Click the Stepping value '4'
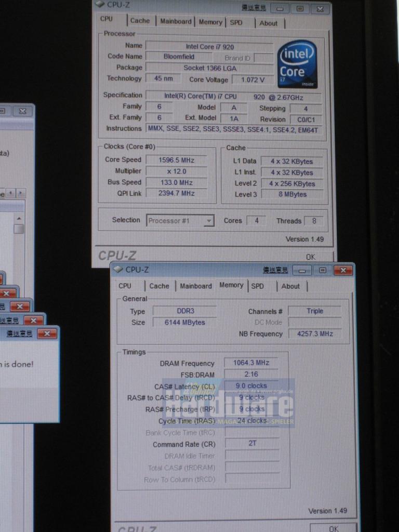Viewport: 399px width, 532px height. [305, 109]
